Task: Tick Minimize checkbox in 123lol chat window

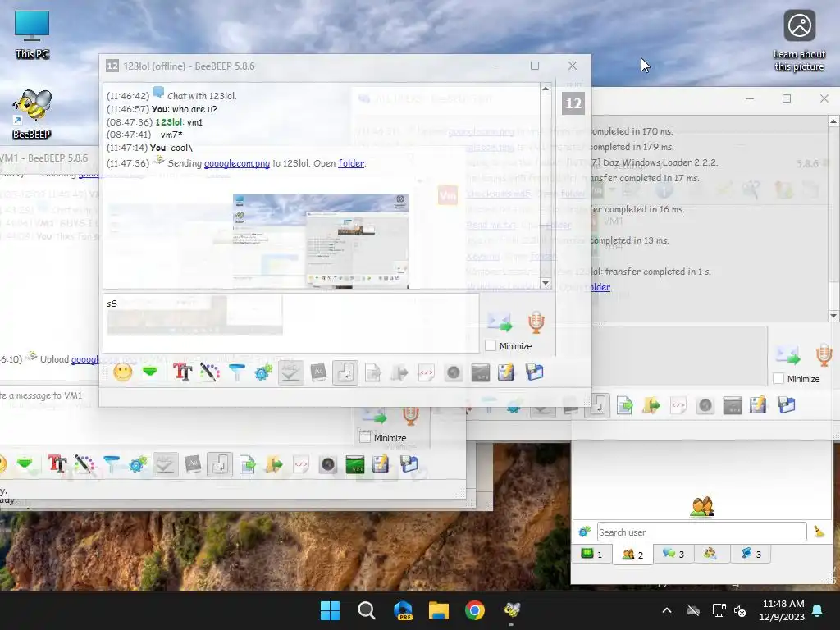Action: 491,346
